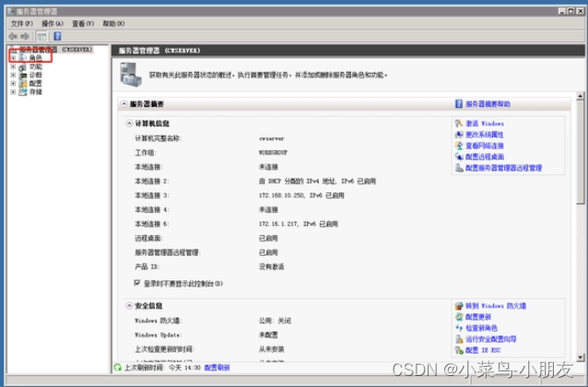Viewport: 588px width, 387px height.
Task: Collapse the 计算机信息 section
Action: [129, 123]
